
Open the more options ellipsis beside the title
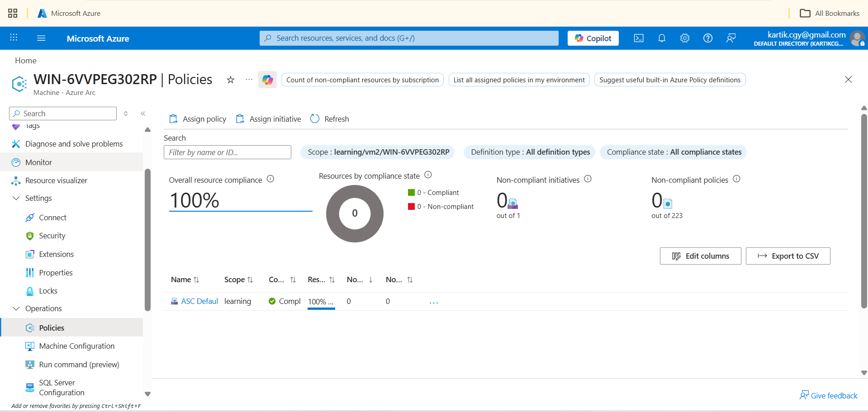[x=249, y=80]
